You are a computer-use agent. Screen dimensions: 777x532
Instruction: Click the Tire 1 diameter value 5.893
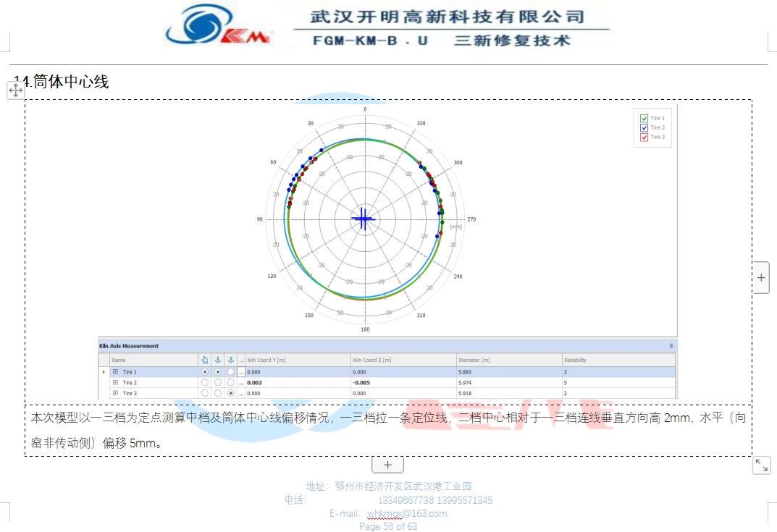click(465, 372)
